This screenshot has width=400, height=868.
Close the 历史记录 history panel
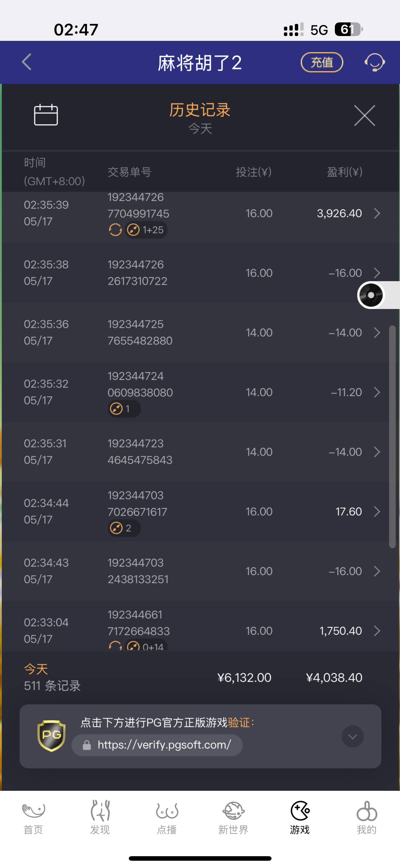[x=365, y=116]
